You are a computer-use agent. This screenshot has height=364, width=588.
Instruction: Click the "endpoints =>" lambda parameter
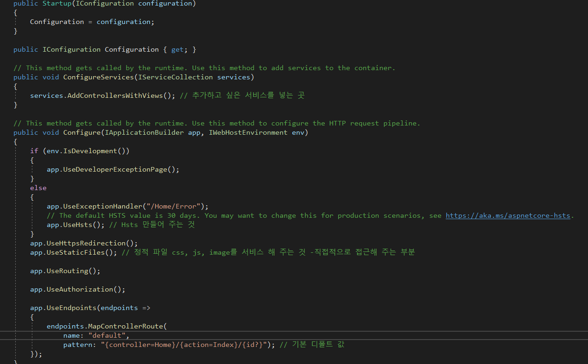click(x=125, y=308)
